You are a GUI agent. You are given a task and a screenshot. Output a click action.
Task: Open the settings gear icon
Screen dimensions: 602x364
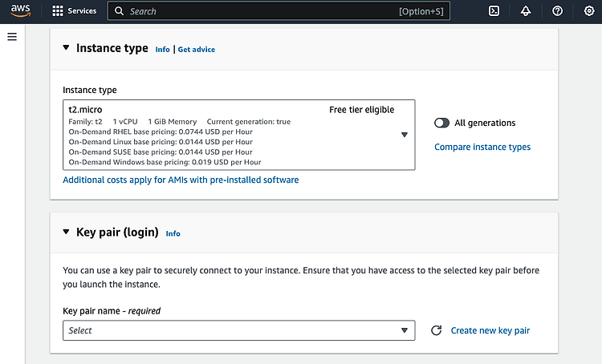[x=589, y=11]
